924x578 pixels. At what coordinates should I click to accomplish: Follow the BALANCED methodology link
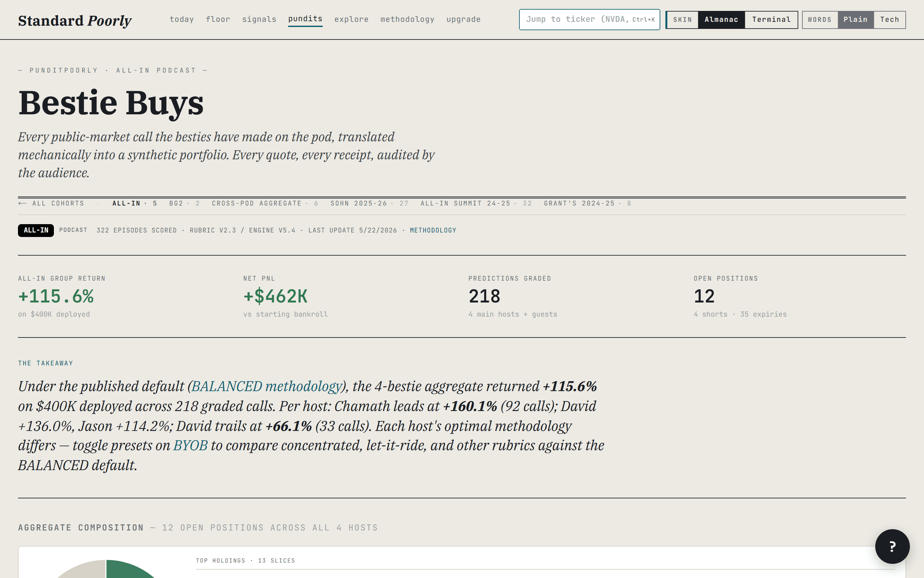(267, 386)
